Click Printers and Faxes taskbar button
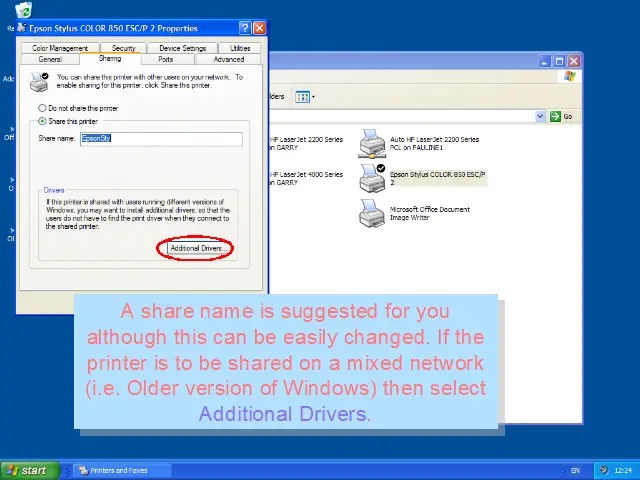The height and width of the screenshot is (480, 640). coord(122,470)
